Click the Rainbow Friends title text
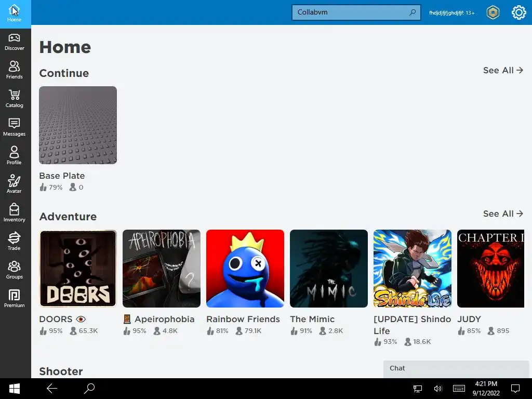 pyautogui.click(x=243, y=320)
